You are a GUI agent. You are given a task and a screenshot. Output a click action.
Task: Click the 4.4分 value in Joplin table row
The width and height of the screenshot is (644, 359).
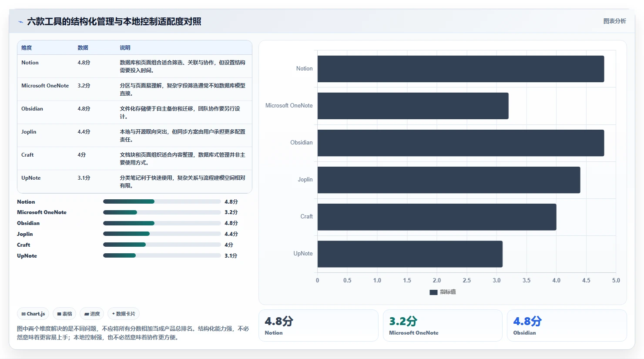tap(84, 132)
